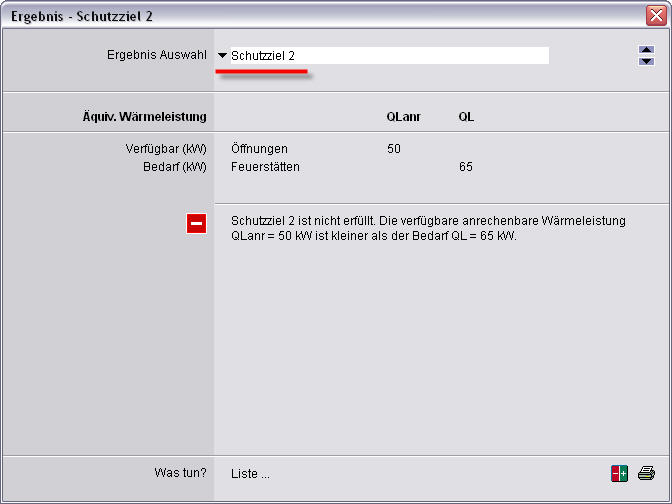This screenshot has width=672, height=504.
Task: Click the Bedarf (kW) label
Action: click(175, 166)
